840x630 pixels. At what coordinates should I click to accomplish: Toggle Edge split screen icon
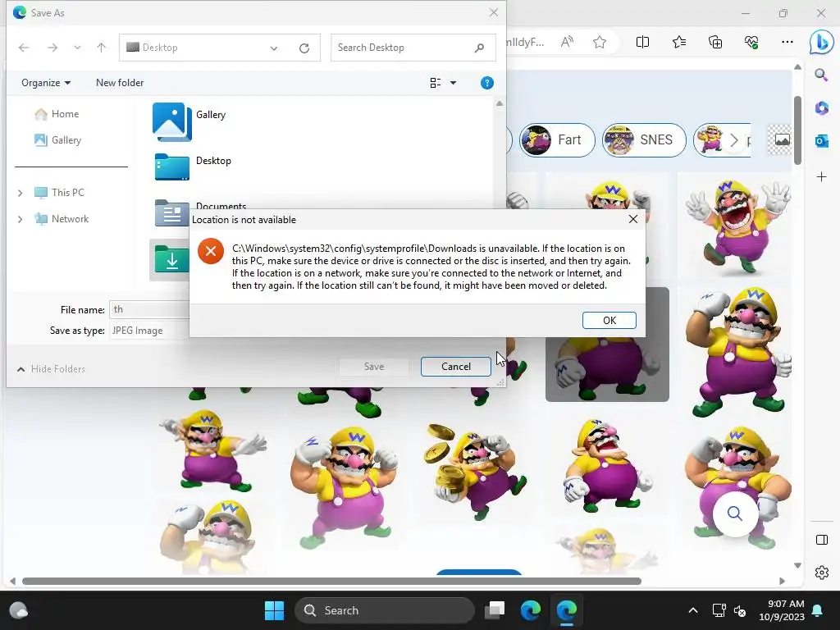click(642, 42)
